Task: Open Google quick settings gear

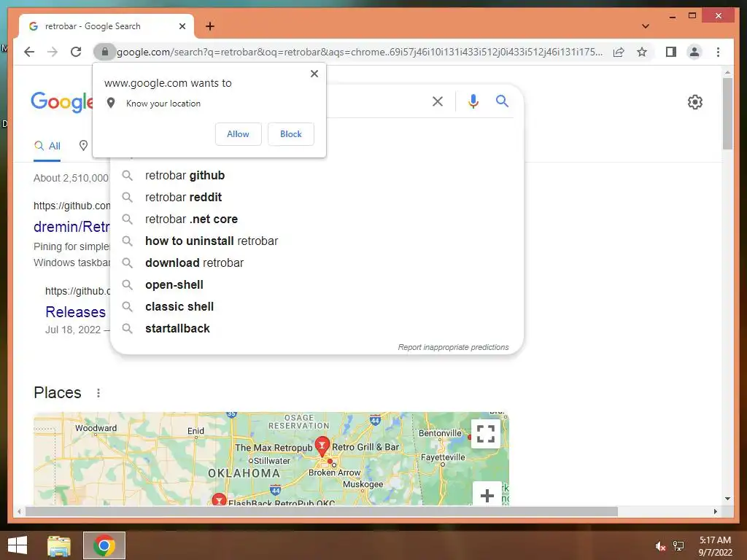Action: pyautogui.click(x=694, y=102)
